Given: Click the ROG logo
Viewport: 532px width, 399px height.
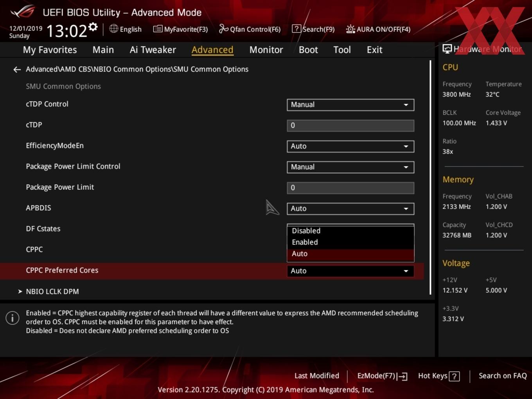Looking at the screenshot, I should [x=22, y=12].
